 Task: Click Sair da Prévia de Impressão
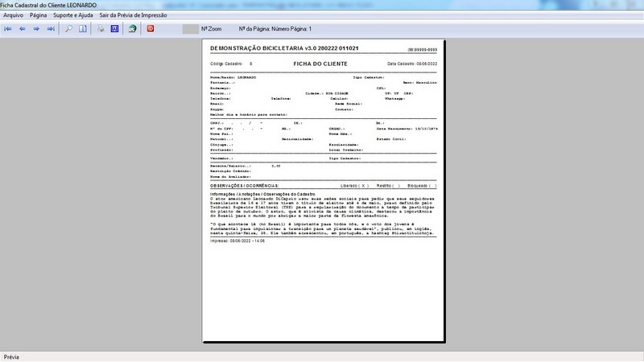tap(133, 15)
